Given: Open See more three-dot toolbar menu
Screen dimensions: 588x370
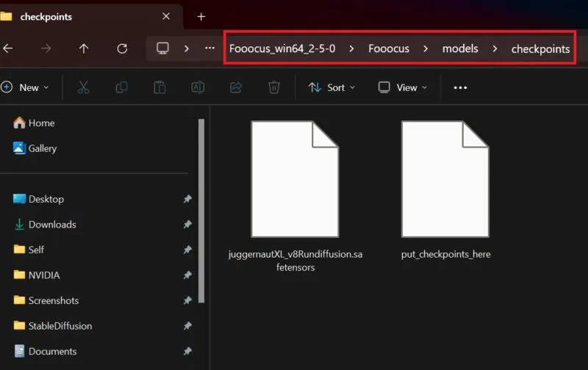Looking at the screenshot, I should [461, 87].
